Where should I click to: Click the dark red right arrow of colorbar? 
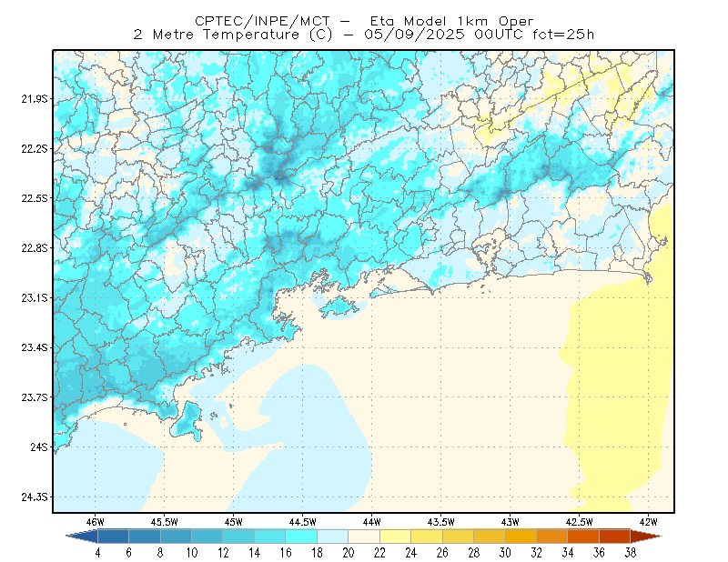point(646,536)
